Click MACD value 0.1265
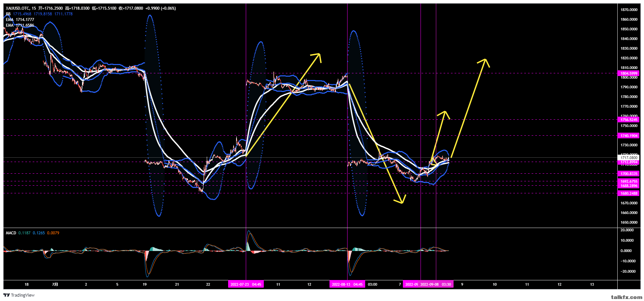This screenshot has width=644, height=301. point(39,233)
